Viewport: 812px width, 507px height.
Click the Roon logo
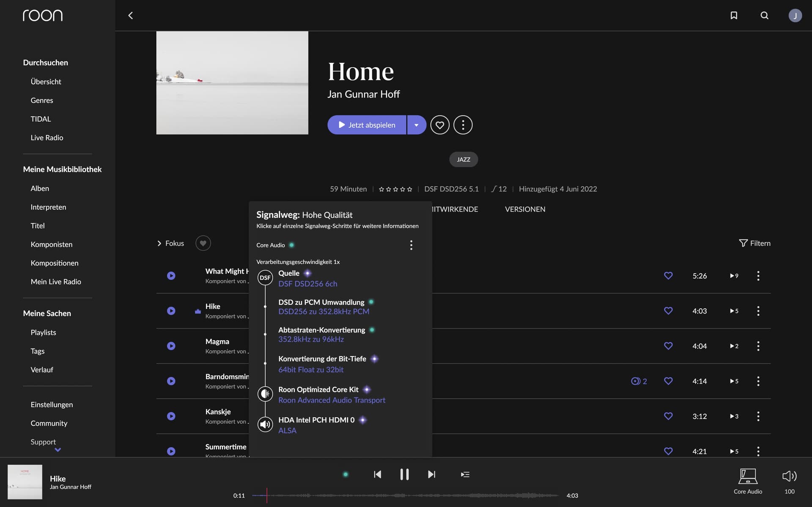point(43,16)
